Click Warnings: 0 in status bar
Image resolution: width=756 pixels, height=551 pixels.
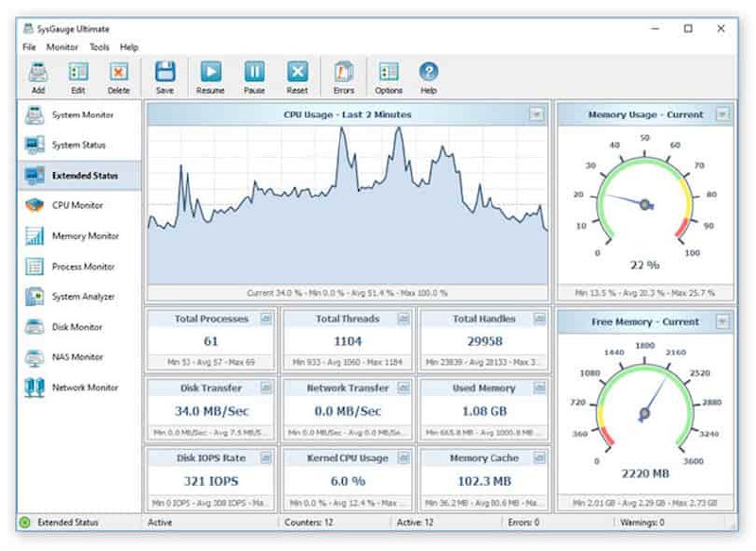pyautogui.click(x=643, y=522)
